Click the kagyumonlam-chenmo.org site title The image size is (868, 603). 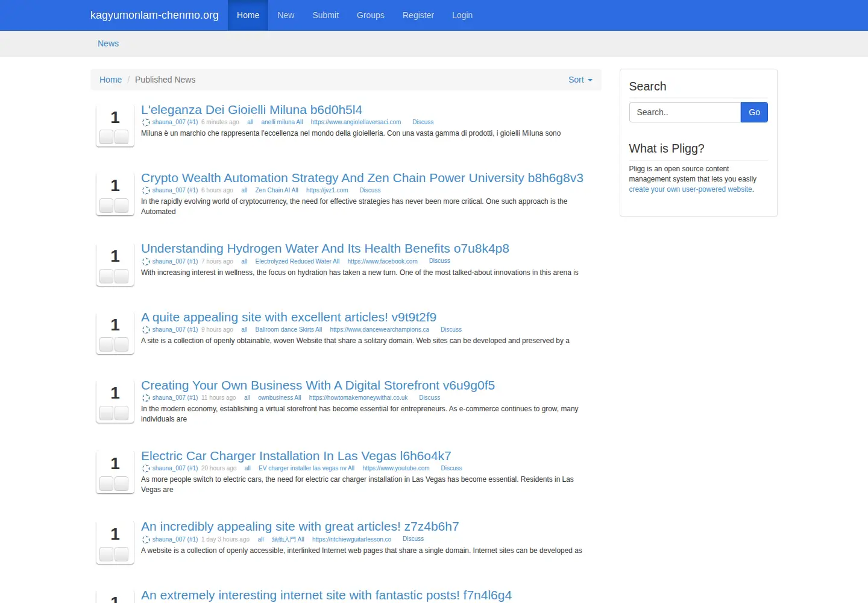tap(154, 15)
